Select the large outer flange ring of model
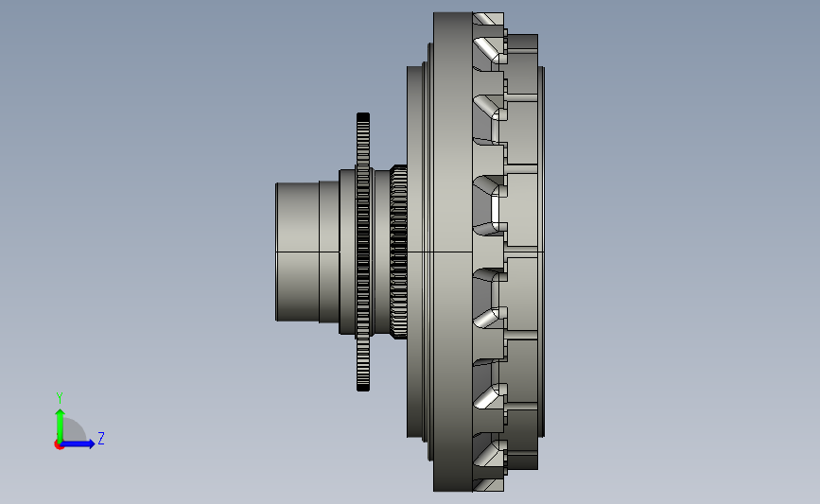This screenshot has width=820, height=504. pos(453,252)
